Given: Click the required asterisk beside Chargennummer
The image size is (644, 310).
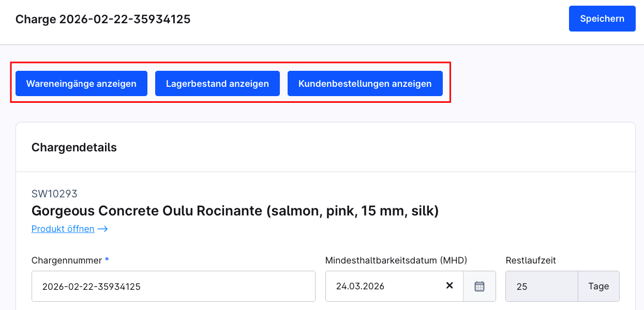Looking at the screenshot, I should 107,260.
